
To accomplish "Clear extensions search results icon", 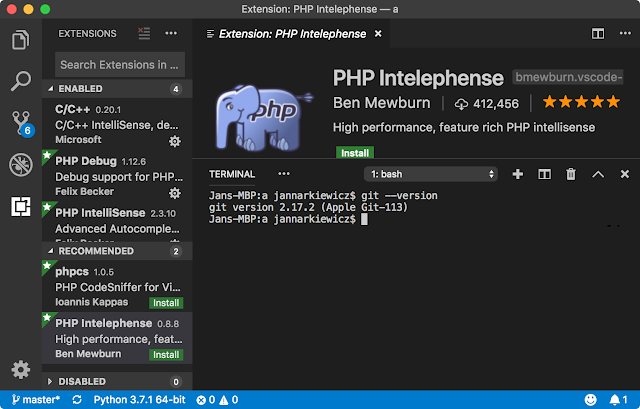I will 144,33.
